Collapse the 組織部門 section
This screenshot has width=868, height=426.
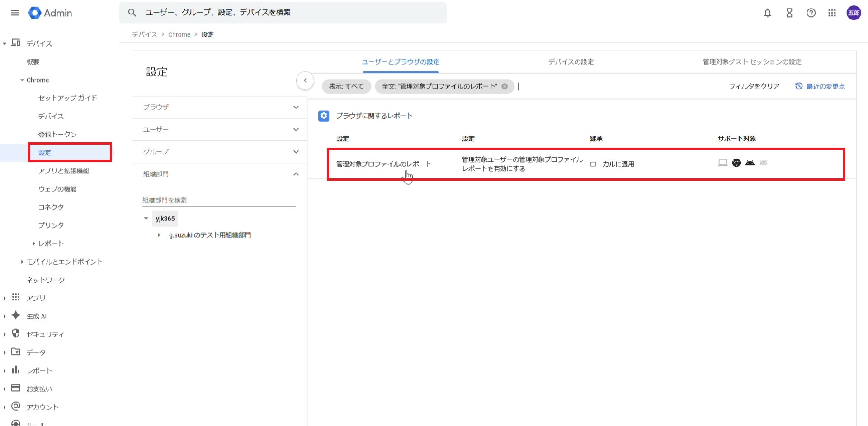click(x=296, y=174)
